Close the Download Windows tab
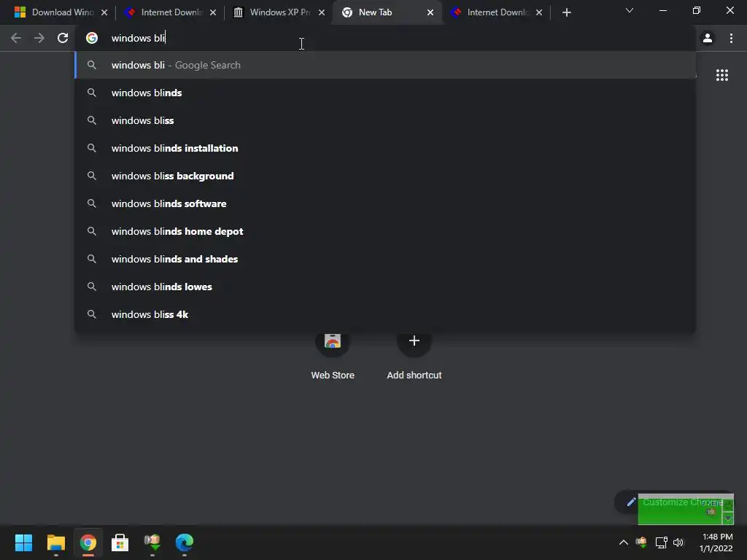This screenshot has width=747, height=560. click(x=104, y=12)
